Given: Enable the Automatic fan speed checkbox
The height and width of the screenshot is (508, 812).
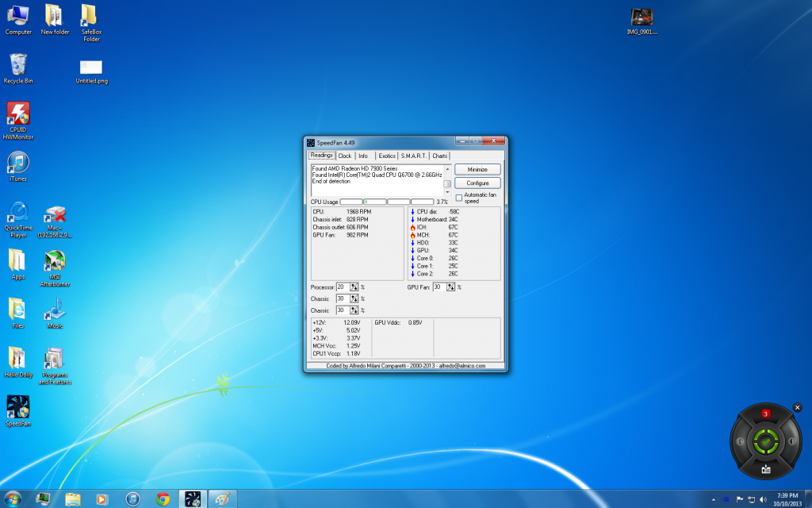Looking at the screenshot, I should [458, 197].
